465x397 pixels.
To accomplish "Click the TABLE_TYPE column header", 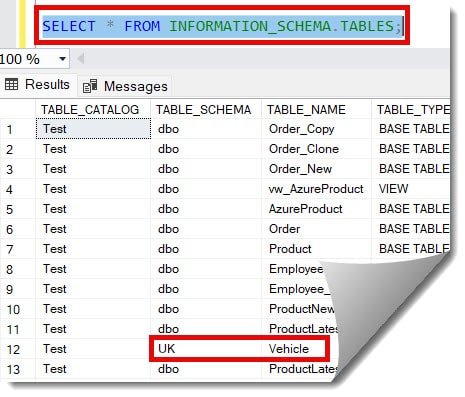I will (411, 109).
